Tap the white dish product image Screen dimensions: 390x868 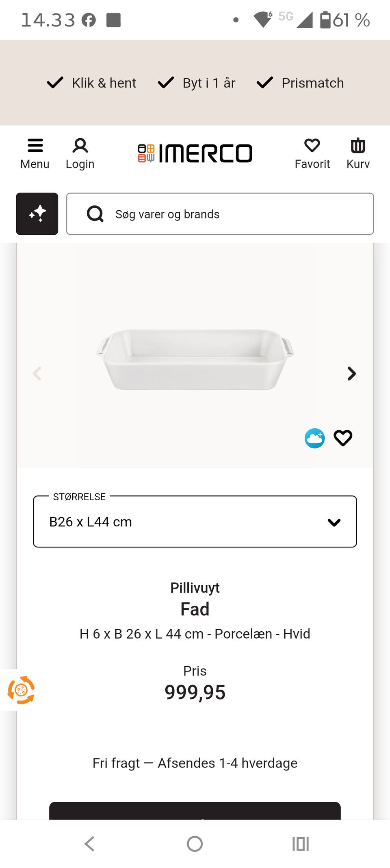point(195,359)
